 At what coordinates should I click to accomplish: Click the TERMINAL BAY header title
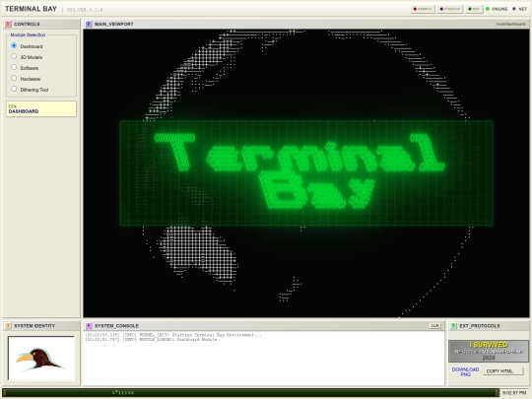(31, 9)
